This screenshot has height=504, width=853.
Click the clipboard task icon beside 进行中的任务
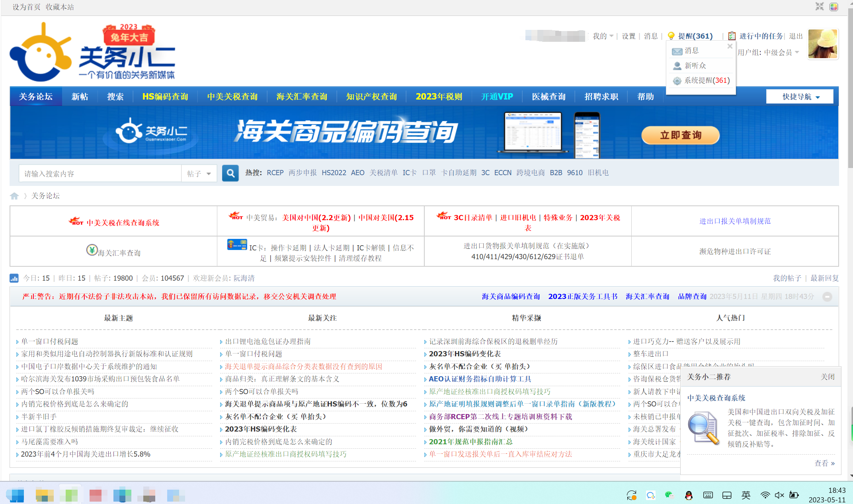click(732, 36)
